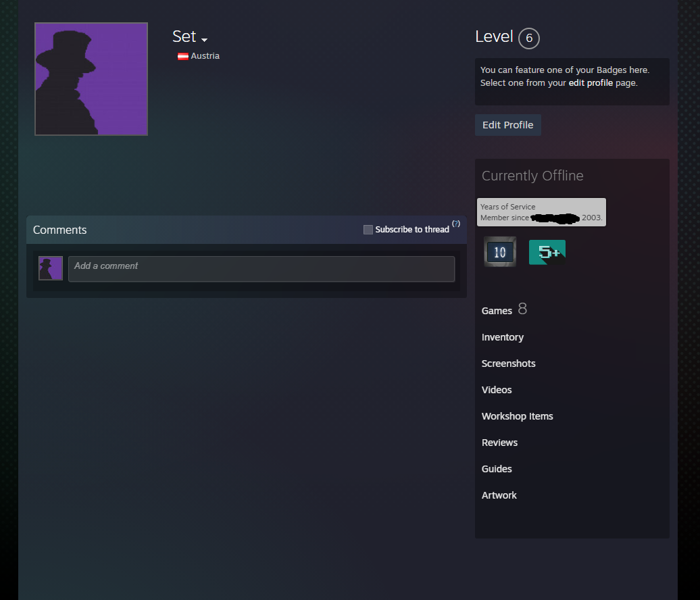Click the green 5+ game collector badge
The image size is (700, 600).
(x=547, y=252)
